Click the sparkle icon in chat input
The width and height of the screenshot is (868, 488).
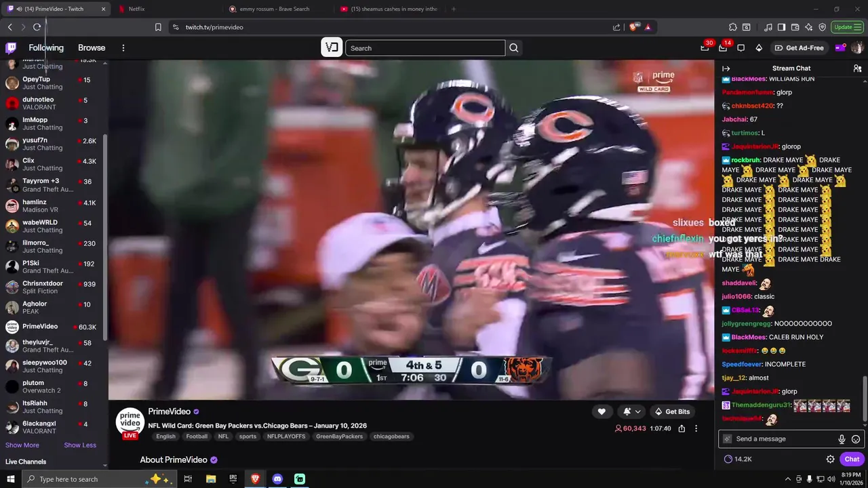click(x=728, y=439)
